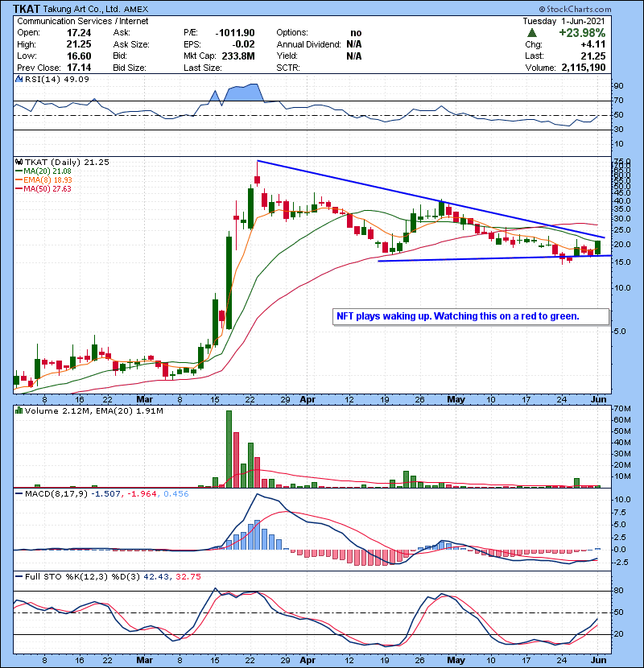Click the Mkt Cap 233.8M value
Screen dimensions: 644x668
[238, 56]
